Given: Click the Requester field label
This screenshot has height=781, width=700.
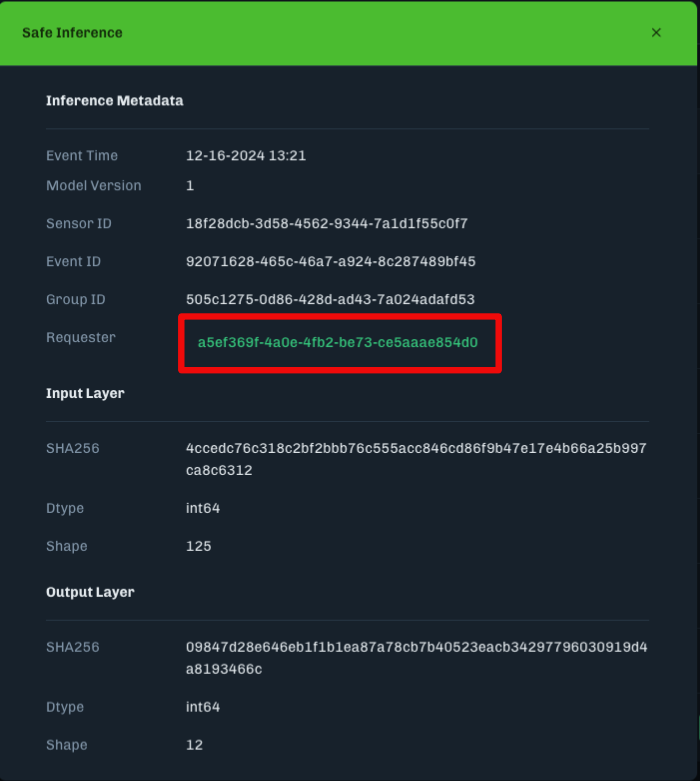Looking at the screenshot, I should pyautogui.click(x=81, y=338).
